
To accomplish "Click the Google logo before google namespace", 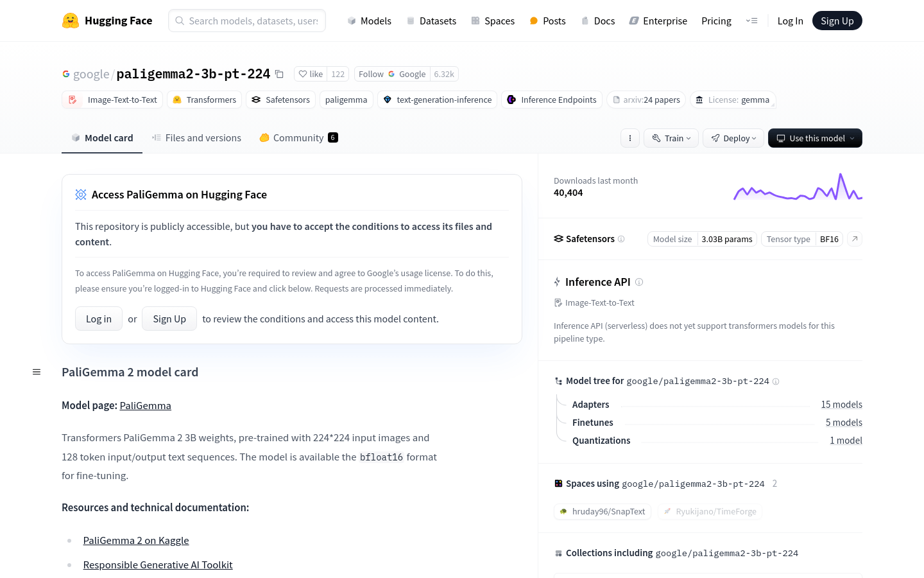I will coord(66,74).
